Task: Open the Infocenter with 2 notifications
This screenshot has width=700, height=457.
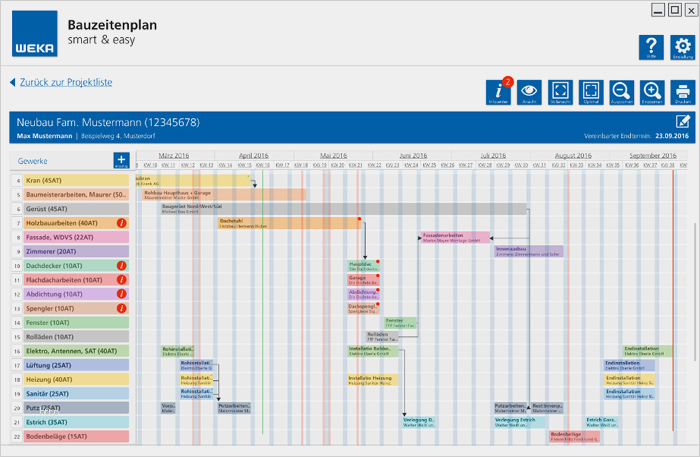Action: [499, 92]
